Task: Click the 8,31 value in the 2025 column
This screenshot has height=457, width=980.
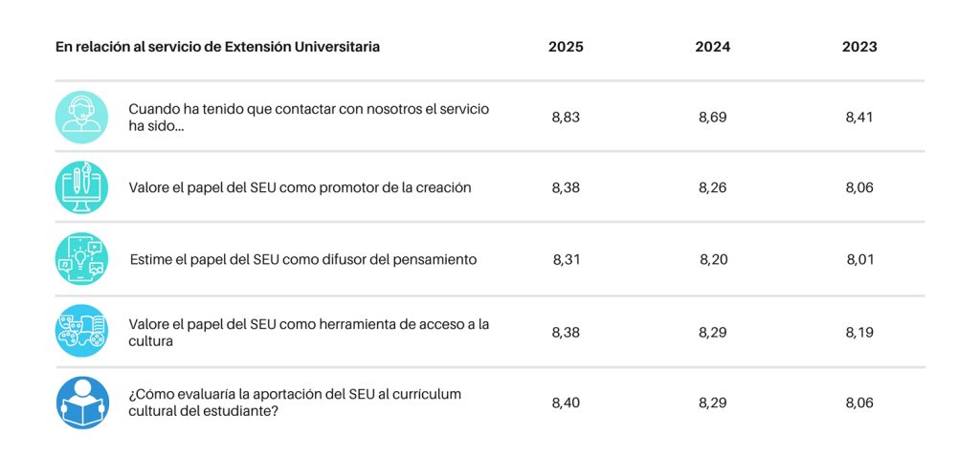Action: click(x=567, y=259)
